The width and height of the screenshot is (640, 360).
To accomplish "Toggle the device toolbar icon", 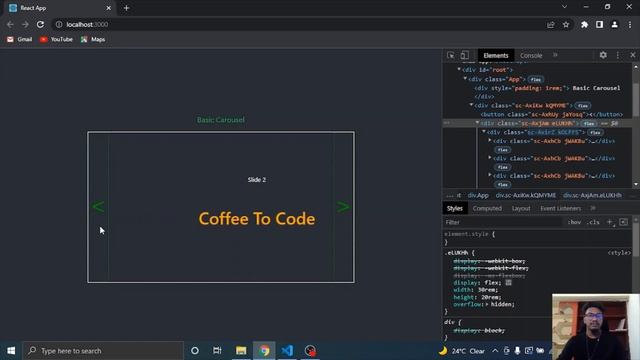I will pos(464,55).
